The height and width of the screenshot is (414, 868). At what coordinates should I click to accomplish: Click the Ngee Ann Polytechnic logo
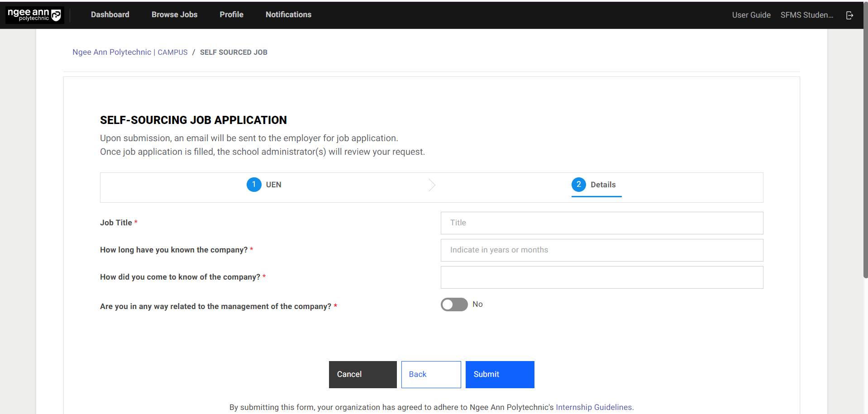pos(34,15)
